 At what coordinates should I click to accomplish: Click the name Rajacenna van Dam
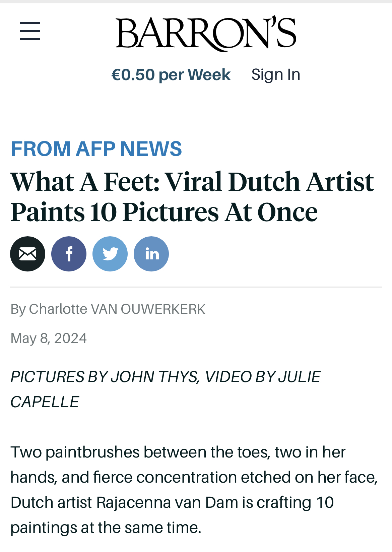(x=167, y=502)
